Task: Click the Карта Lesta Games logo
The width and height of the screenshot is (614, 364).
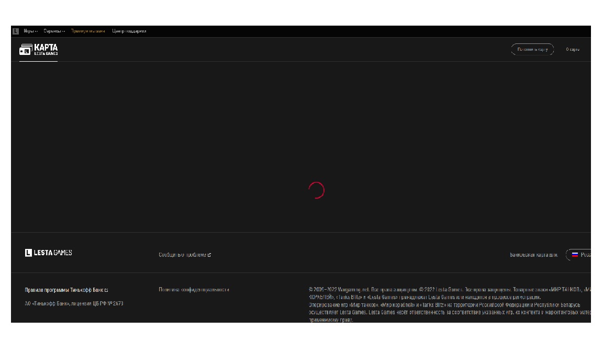Action: pos(38,49)
